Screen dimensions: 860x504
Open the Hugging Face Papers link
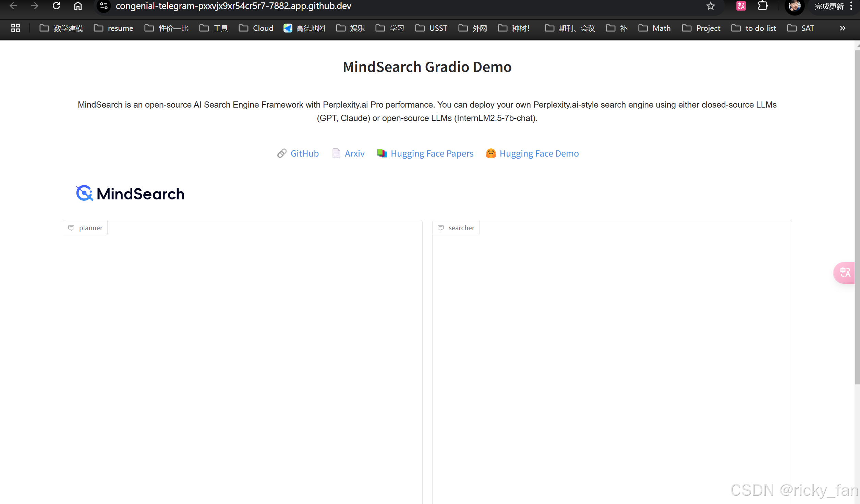[432, 153]
